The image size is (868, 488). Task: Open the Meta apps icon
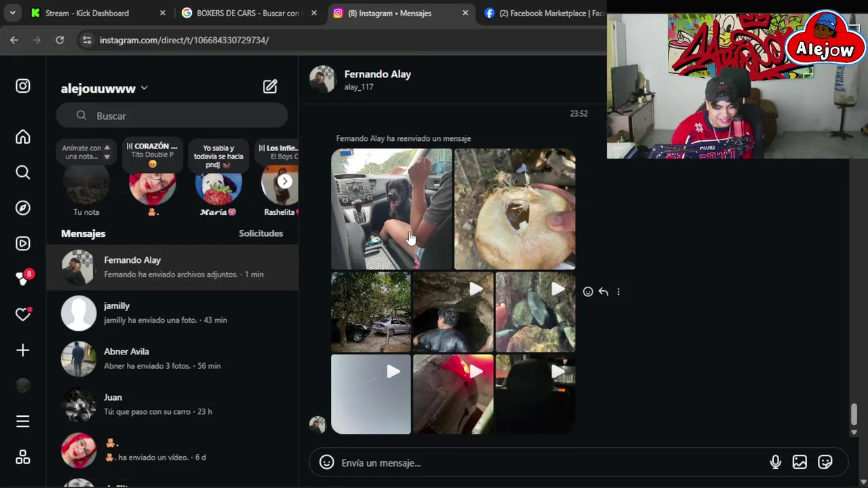(x=23, y=457)
